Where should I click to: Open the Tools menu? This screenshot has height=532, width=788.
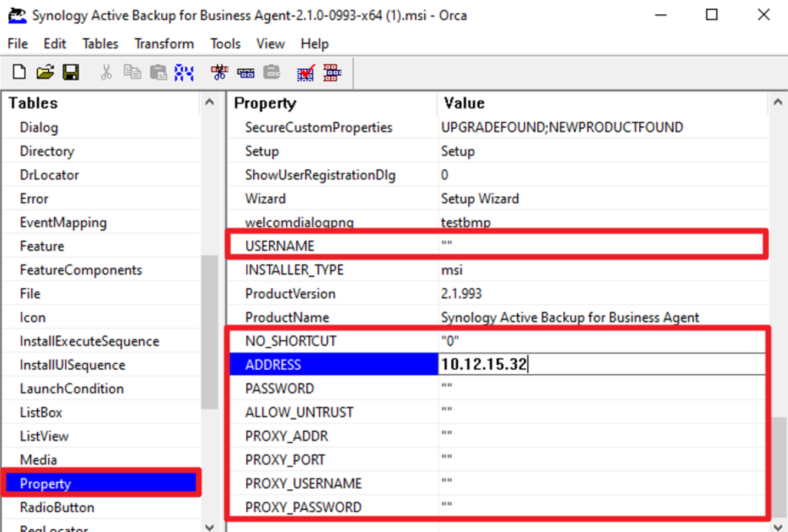pos(225,44)
